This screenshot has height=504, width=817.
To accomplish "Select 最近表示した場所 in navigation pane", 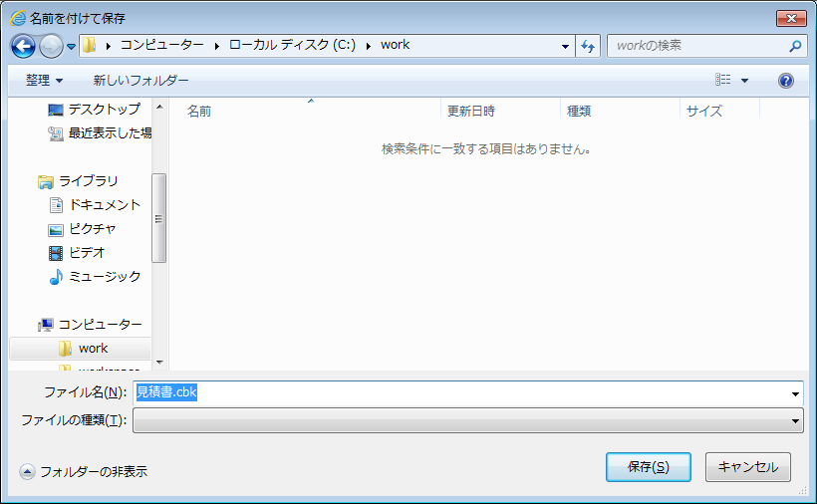I will pos(110,133).
